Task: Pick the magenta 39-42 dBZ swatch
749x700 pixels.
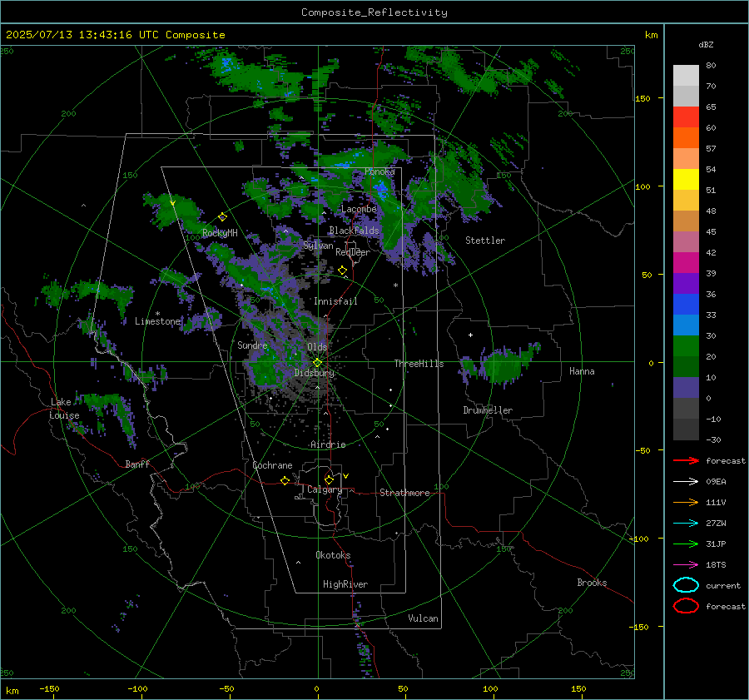Action: click(x=686, y=263)
